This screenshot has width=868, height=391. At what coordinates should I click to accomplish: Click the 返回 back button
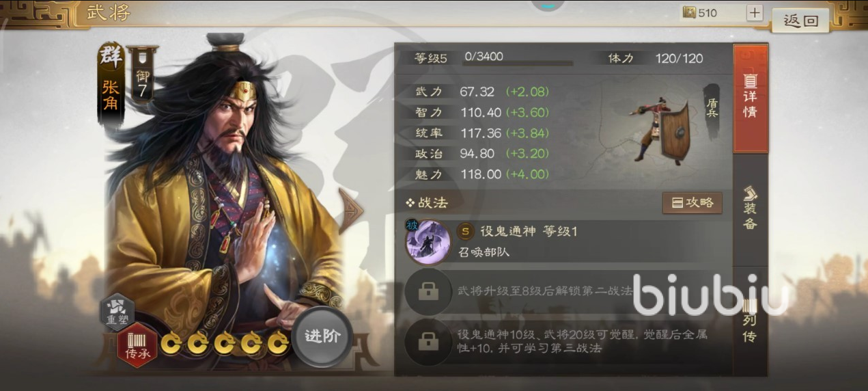pyautogui.click(x=800, y=21)
